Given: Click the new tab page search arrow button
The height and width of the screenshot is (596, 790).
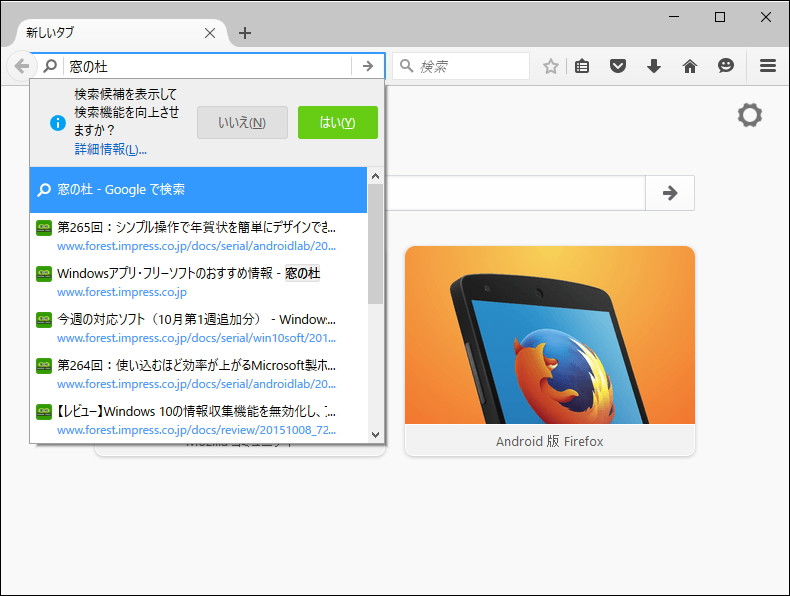Looking at the screenshot, I should coord(670,193).
